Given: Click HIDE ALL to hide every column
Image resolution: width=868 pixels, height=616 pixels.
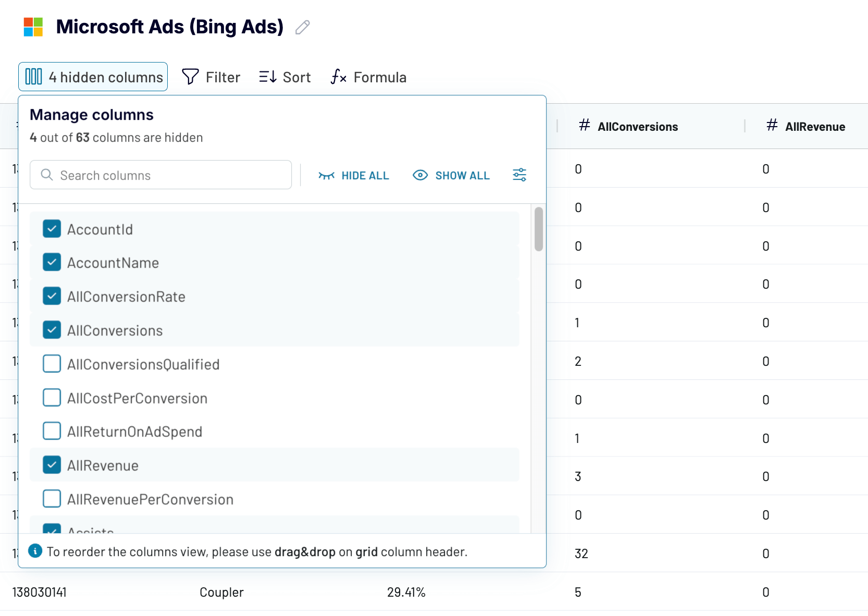Looking at the screenshot, I should 365,175.
